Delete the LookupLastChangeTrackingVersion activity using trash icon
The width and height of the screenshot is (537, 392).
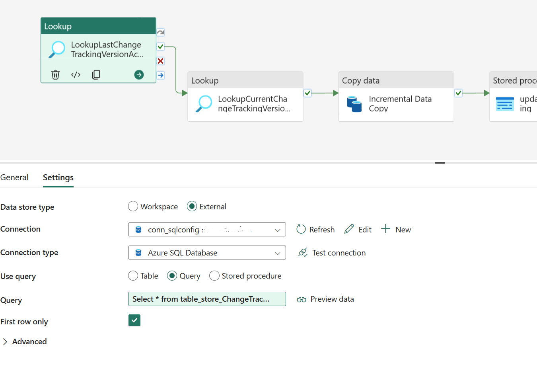click(55, 74)
